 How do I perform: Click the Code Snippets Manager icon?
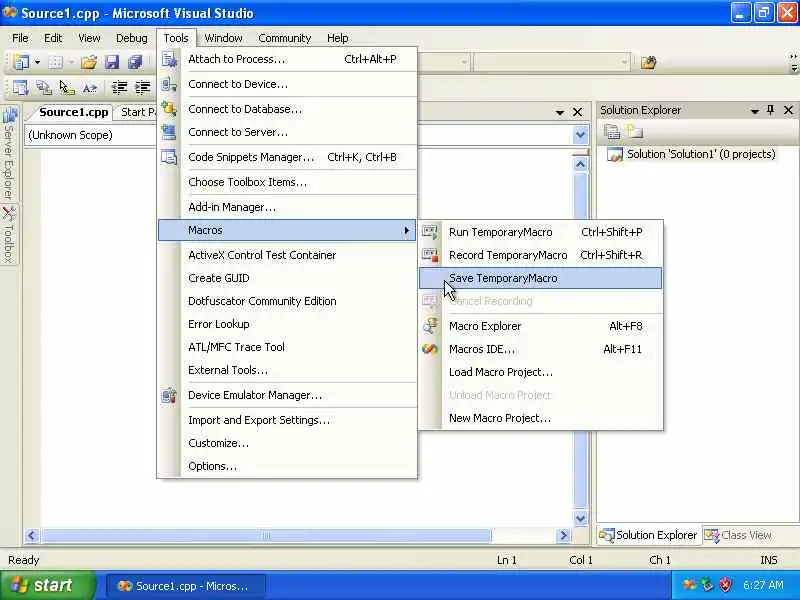[169, 157]
